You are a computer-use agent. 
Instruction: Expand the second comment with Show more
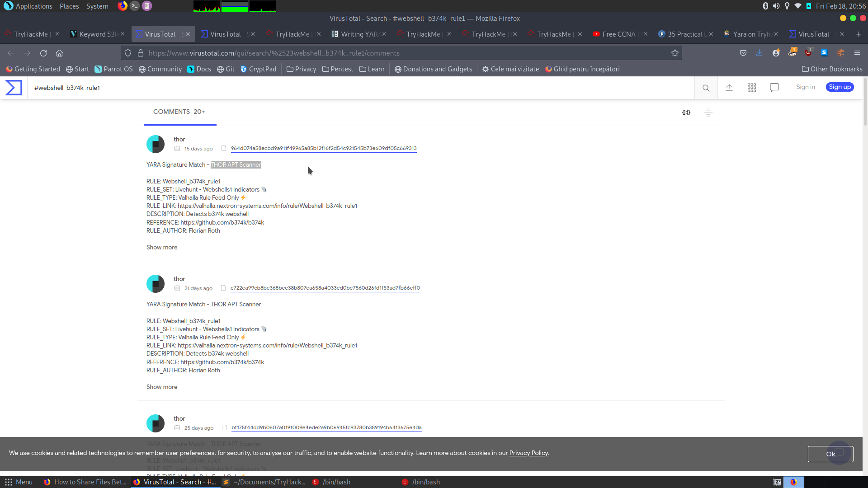click(162, 387)
